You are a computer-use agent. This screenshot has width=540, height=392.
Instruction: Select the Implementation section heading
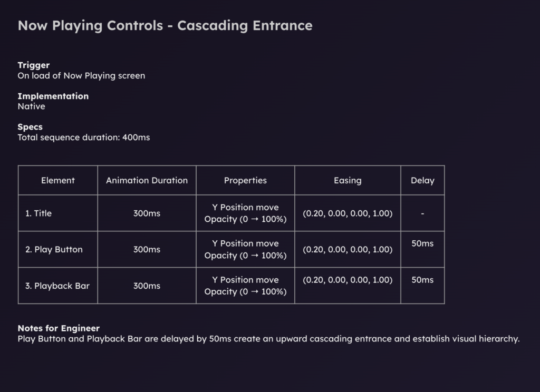[53, 96]
